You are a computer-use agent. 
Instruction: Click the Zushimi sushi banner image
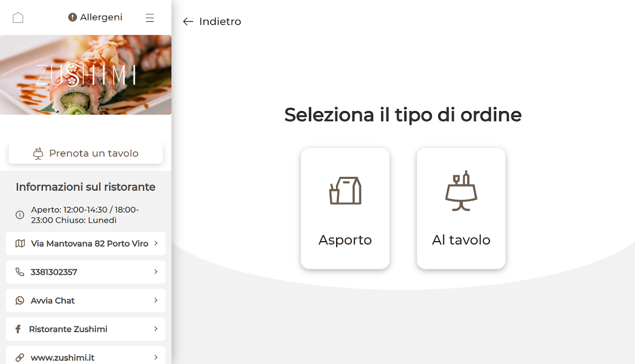(86, 75)
